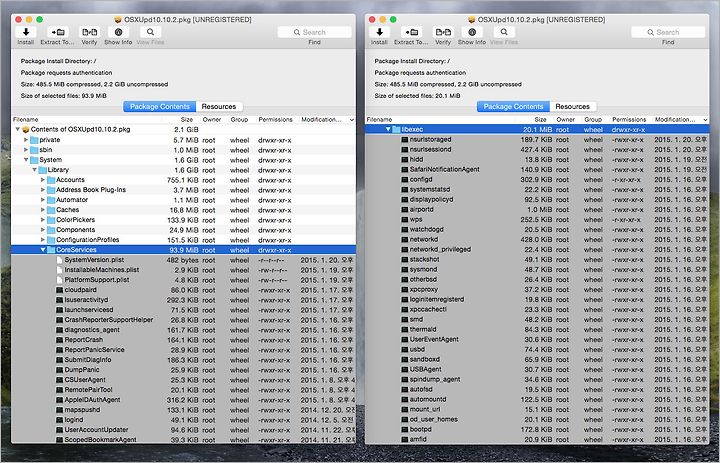Select ConfigurationProfiles folder row
The height and width of the screenshot is (463, 720).
pos(183,240)
